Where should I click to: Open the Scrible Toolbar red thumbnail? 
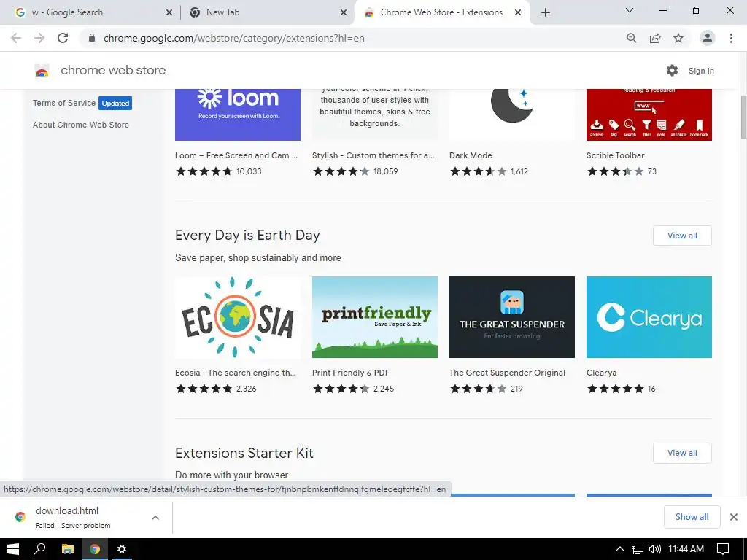[649, 114]
